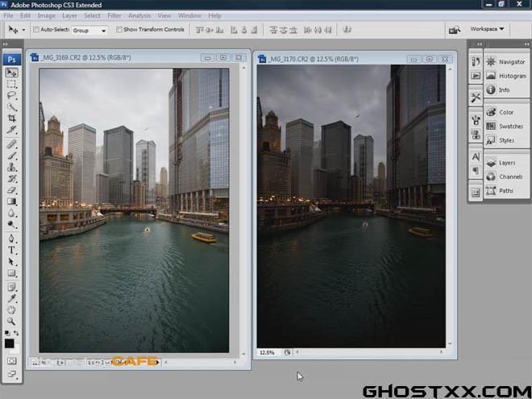Select the Notes tool
Viewport: 532px width, 399px height.
[x=11, y=287]
